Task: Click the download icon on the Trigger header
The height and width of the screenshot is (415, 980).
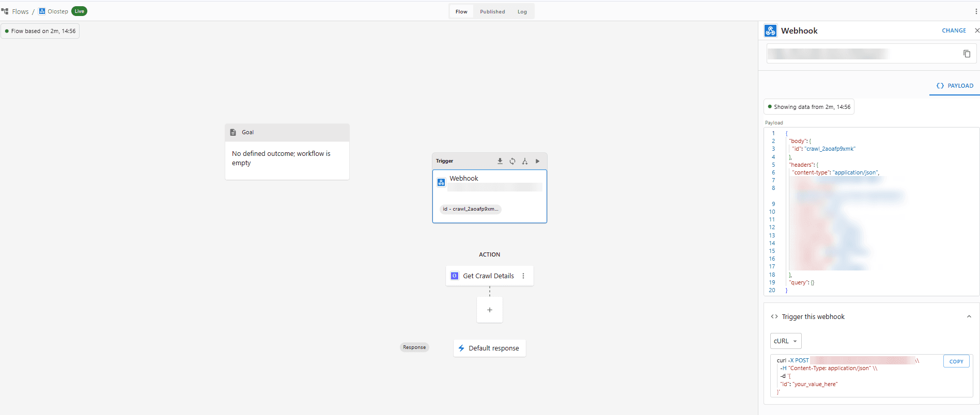Action: [x=500, y=161]
